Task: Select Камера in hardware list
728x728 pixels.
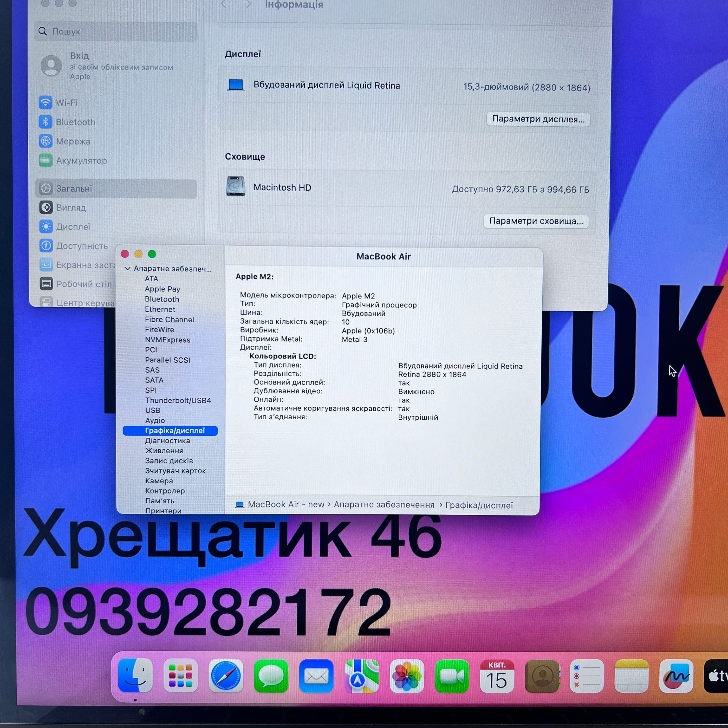Action: click(159, 481)
